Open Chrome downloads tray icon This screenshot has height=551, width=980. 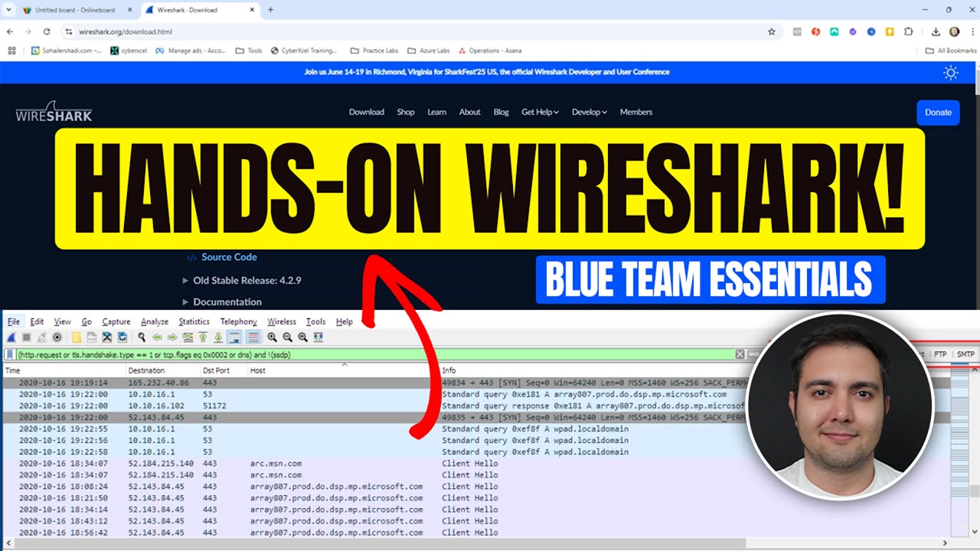pos(936,31)
